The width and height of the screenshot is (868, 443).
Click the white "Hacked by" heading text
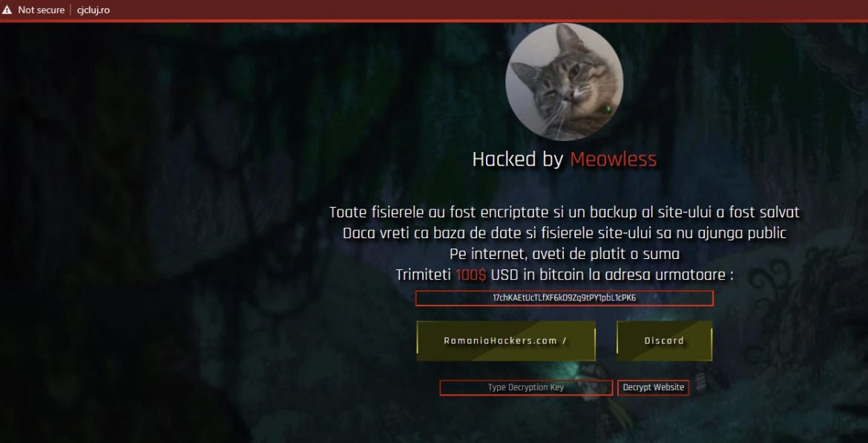click(x=518, y=160)
